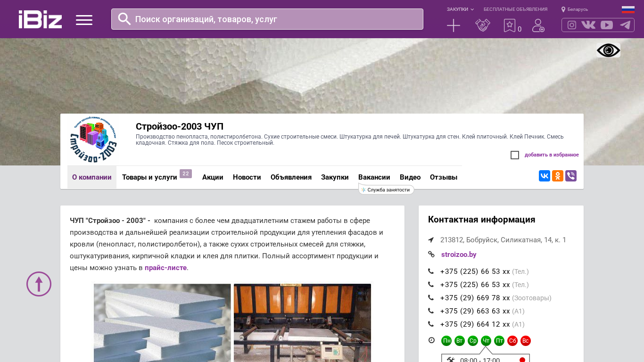The width and height of the screenshot is (644, 362).
Task: Click the Стройзоо-2003 company logo
Action: point(93,140)
